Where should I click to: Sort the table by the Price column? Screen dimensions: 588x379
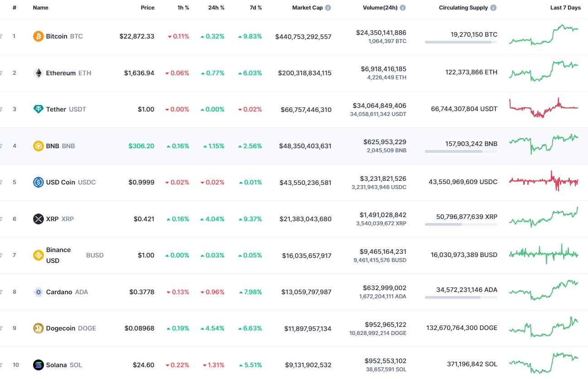[x=148, y=7]
